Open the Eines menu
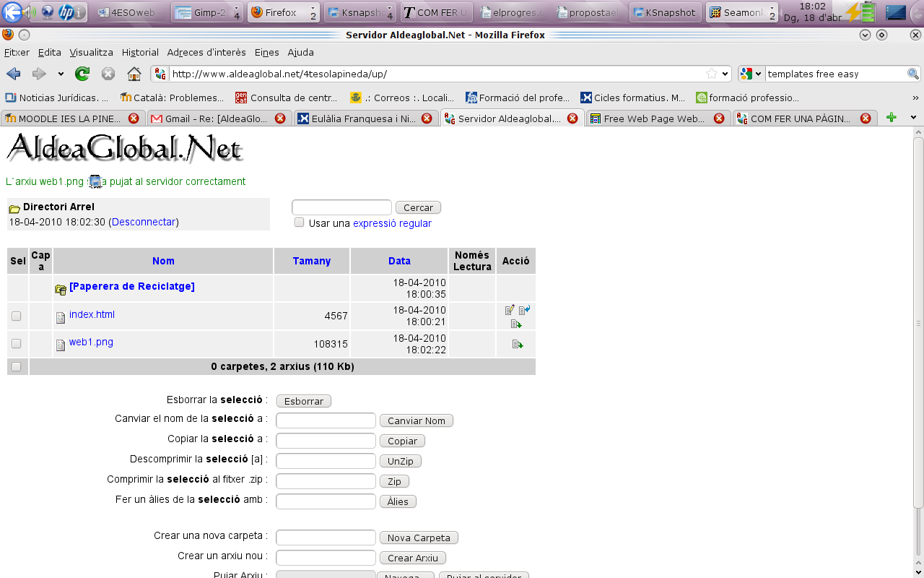The width and height of the screenshot is (924, 578). (266, 52)
